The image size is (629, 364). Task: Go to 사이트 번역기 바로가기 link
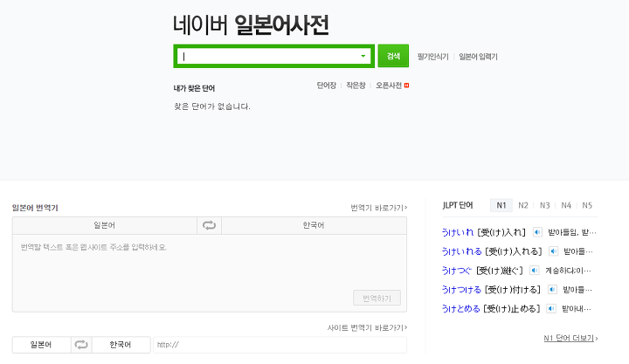(x=368, y=328)
